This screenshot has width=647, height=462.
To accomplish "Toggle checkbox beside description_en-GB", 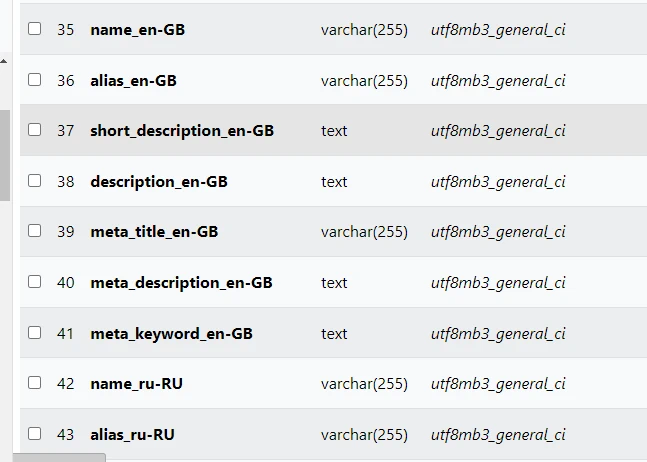I will [35, 181].
